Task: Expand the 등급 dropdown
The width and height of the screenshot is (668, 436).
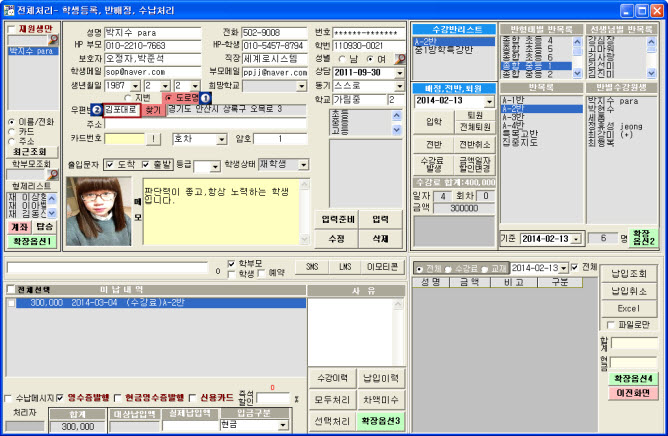Action: pyautogui.click(x=216, y=167)
